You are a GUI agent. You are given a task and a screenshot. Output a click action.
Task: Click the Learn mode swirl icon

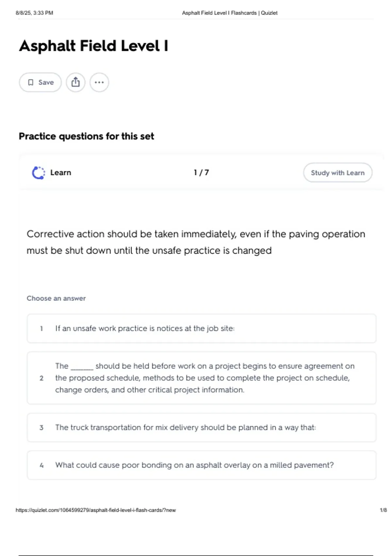click(x=39, y=173)
